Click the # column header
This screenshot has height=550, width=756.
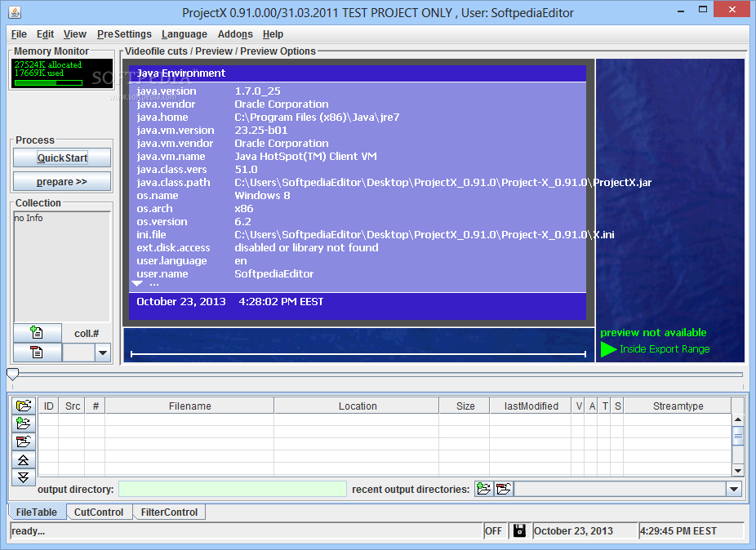[96, 406]
